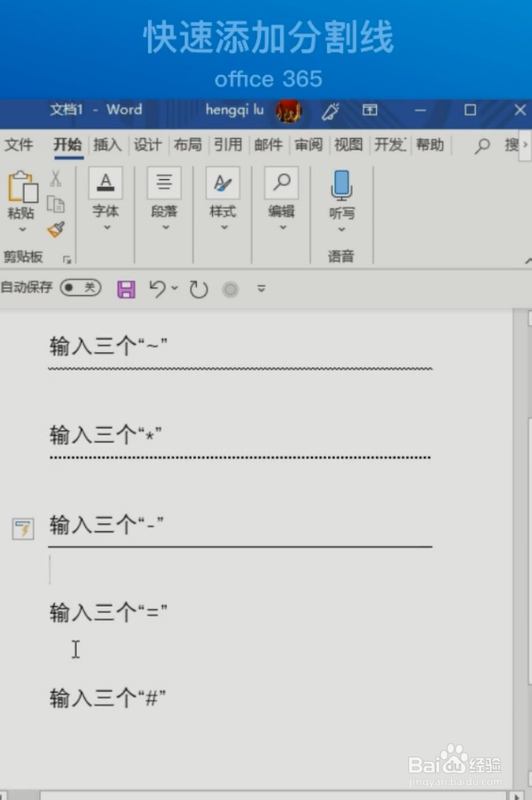Click the line 输入三个"-"

point(106,525)
